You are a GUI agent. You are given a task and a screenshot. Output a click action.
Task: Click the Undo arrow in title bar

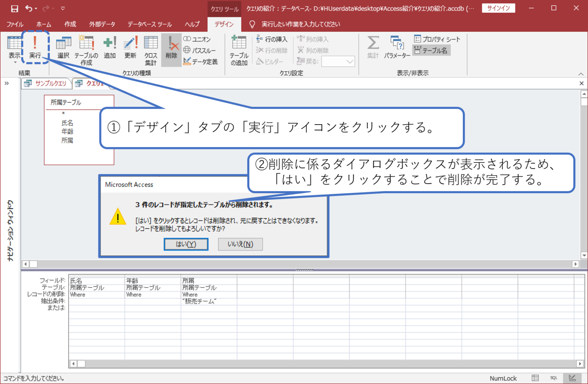click(x=28, y=8)
